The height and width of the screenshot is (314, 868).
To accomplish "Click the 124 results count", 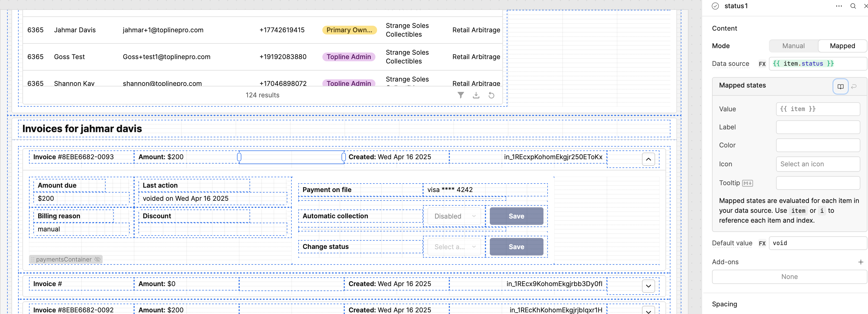I will tap(262, 95).
